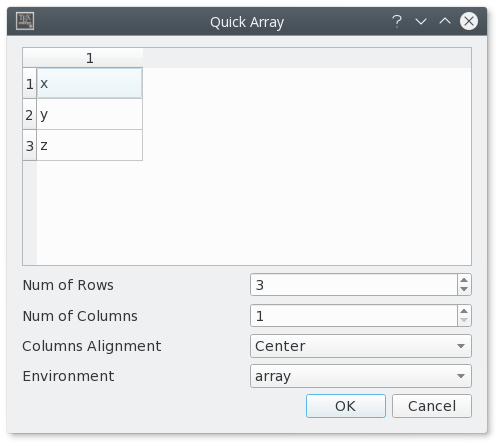Increase Num of Columns with up arrow
Screen dimensions: 500x446
pos(464,311)
